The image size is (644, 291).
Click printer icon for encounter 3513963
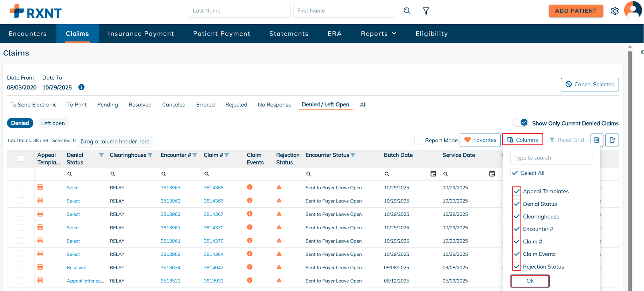(x=40, y=187)
